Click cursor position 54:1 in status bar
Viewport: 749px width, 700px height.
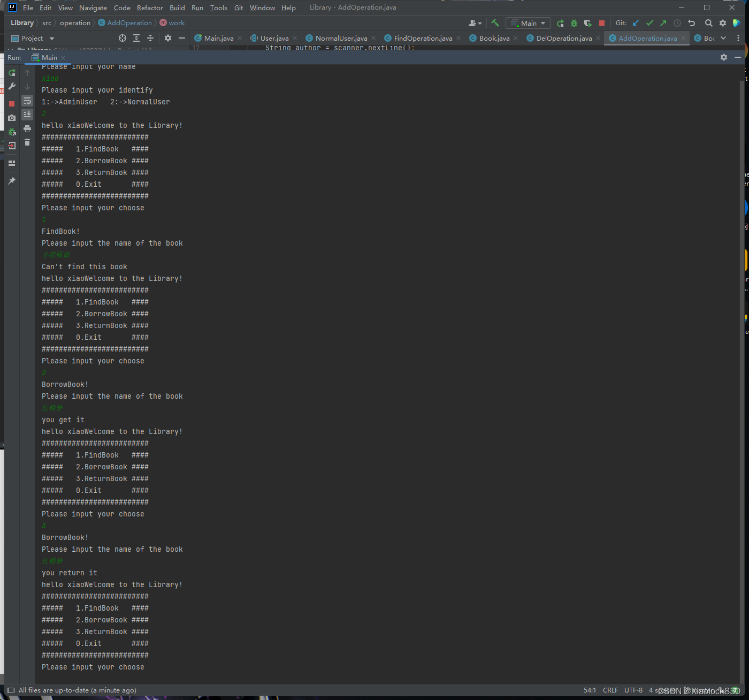[x=590, y=690]
